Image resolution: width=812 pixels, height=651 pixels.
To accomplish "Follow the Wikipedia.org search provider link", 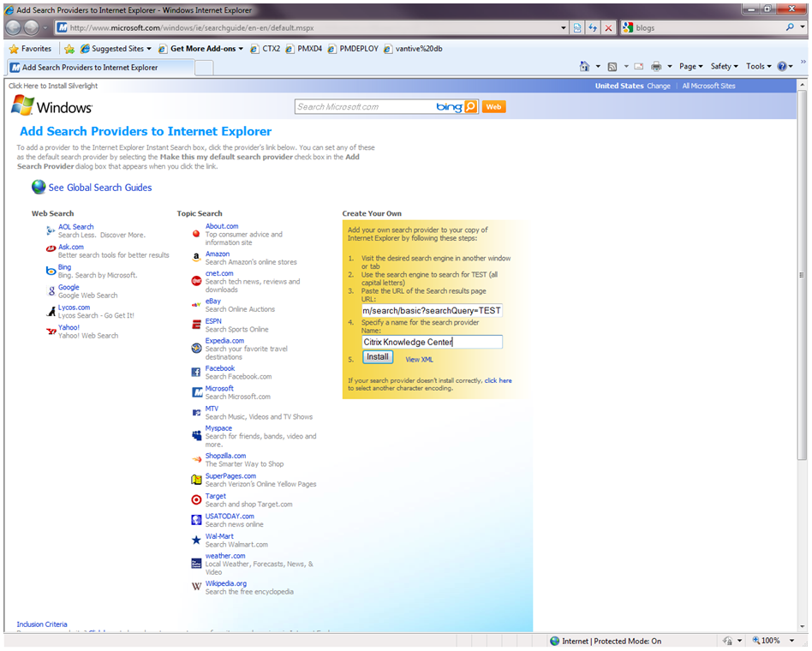I will (x=225, y=583).
